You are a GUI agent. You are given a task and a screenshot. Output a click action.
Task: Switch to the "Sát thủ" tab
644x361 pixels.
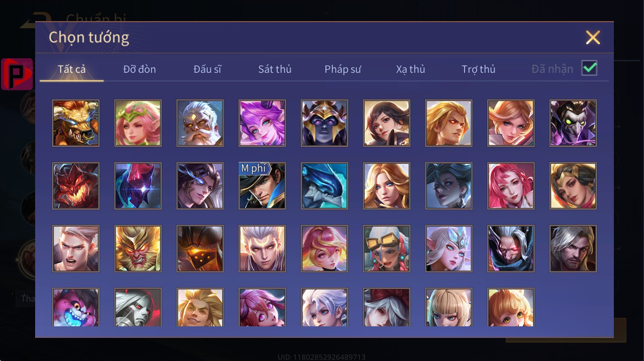coord(275,69)
